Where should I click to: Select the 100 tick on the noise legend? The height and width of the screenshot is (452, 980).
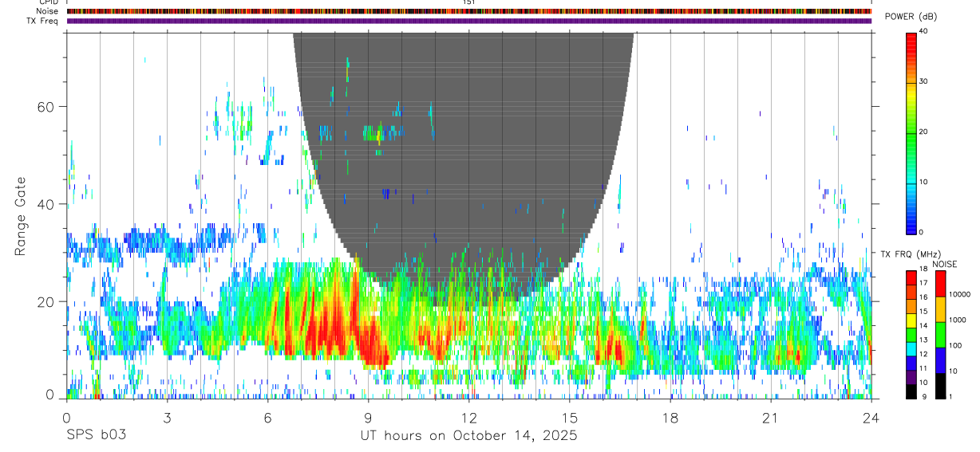pos(955,345)
